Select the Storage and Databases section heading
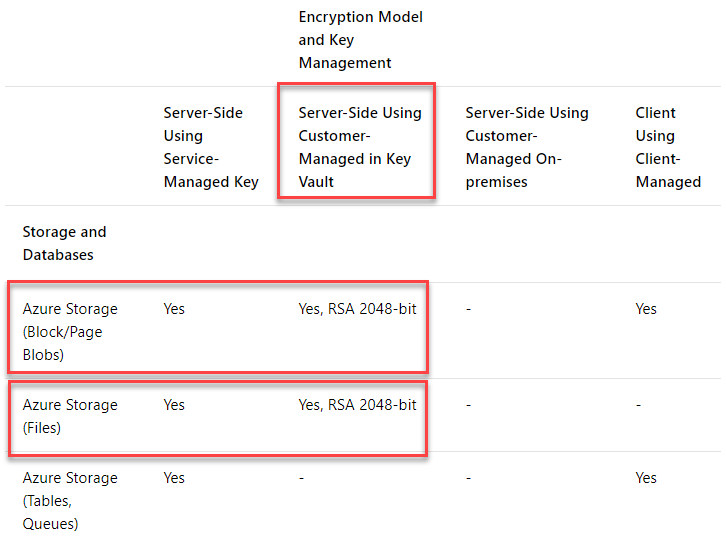726x543 pixels. (64, 243)
